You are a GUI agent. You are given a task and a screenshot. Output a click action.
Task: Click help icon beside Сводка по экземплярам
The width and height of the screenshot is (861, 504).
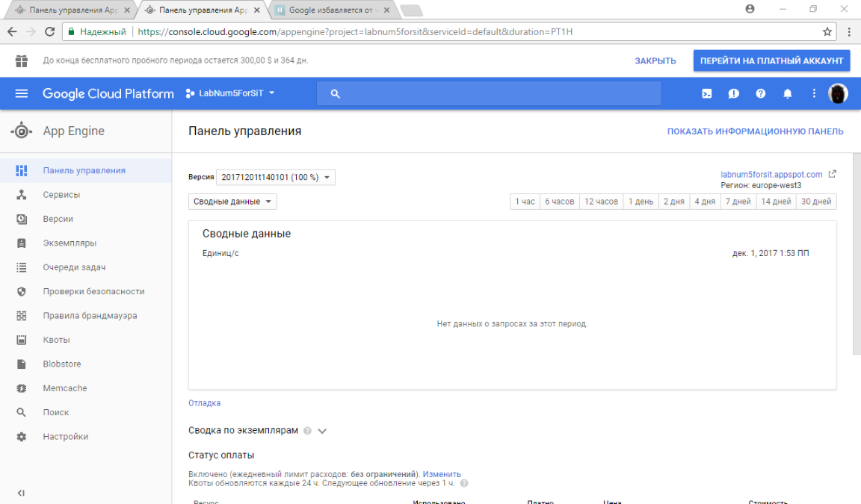(307, 431)
